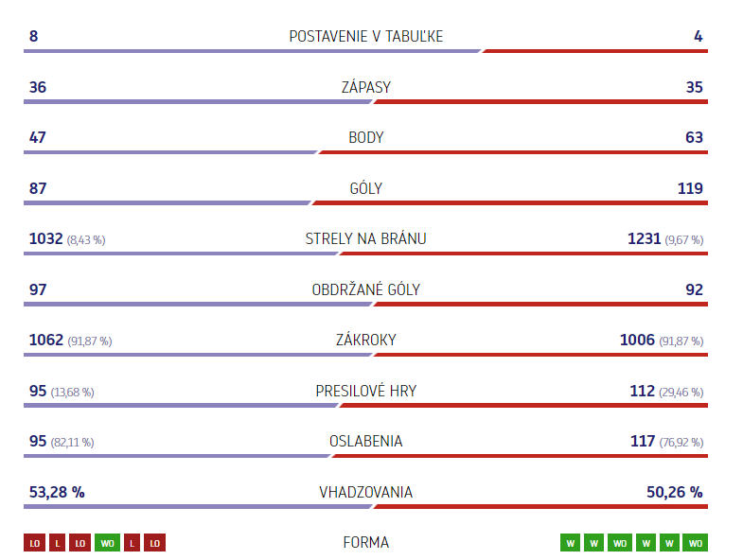The width and height of the screenshot is (743, 560).
Task: Click the 1231 shots value on the right
Action: point(644,238)
